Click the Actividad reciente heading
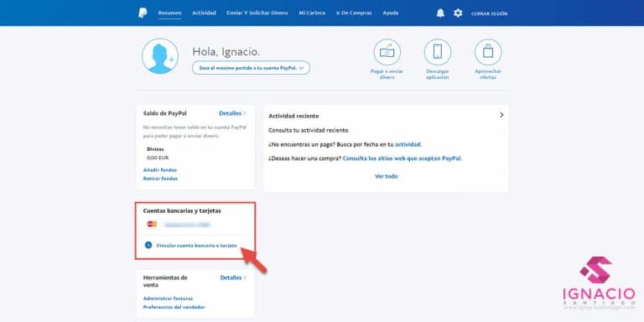This screenshot has width=644, height=322. [x=293, y=117]
